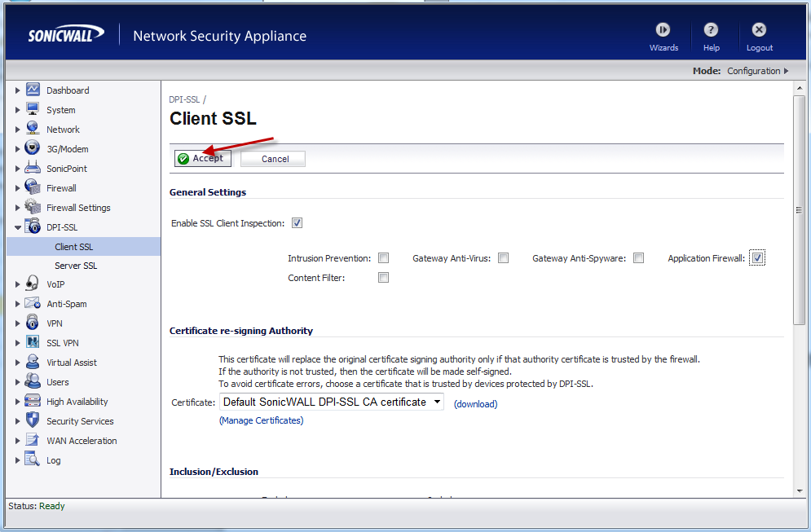811x532 pixels.
Task: Click the vertical scrollbar thumb
Action: 799,210
